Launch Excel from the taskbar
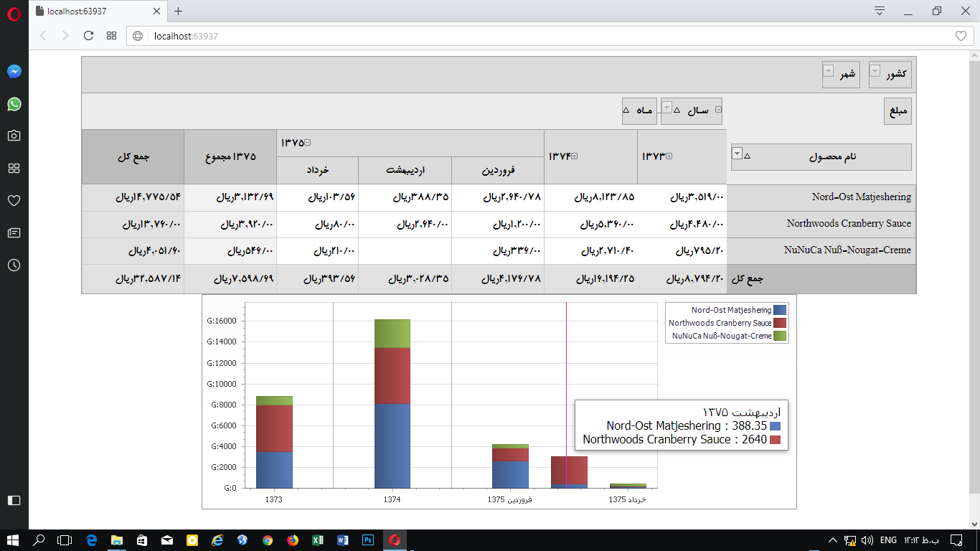Image resolution: width=980 pixels, height=551 pixels. pos(316,539)
